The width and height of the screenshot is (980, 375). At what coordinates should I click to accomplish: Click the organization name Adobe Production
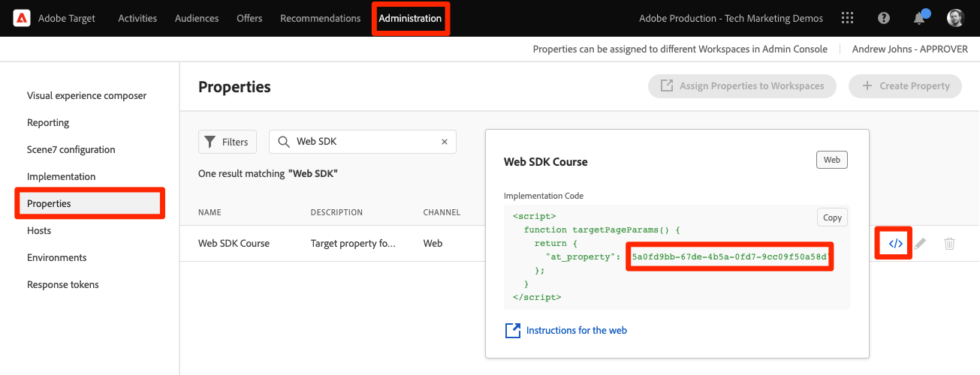click(731, 18)
